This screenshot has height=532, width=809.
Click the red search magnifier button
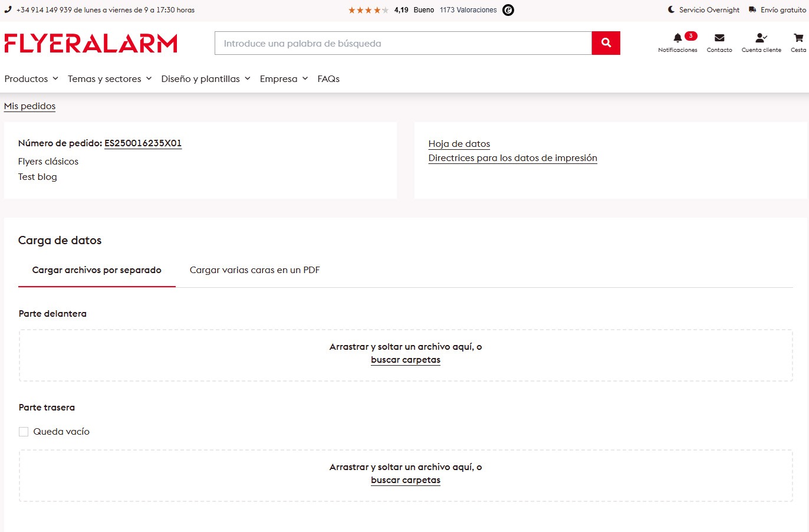(606, 43)
